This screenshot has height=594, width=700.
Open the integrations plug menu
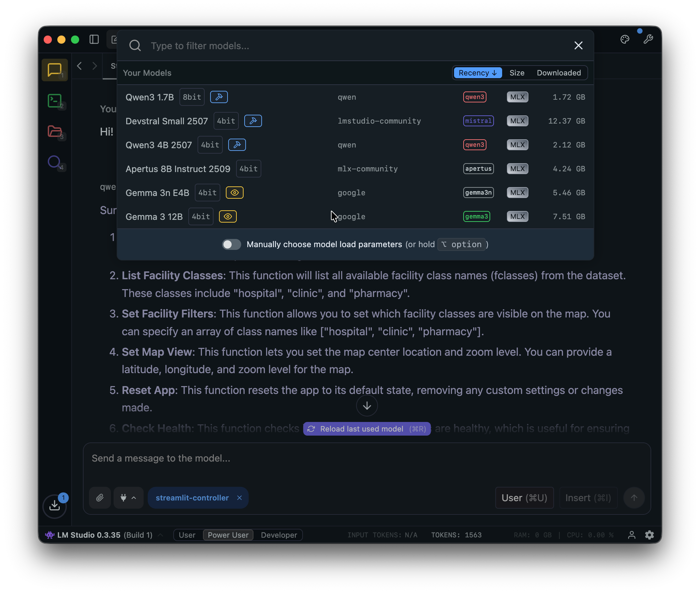click(128, 498)
